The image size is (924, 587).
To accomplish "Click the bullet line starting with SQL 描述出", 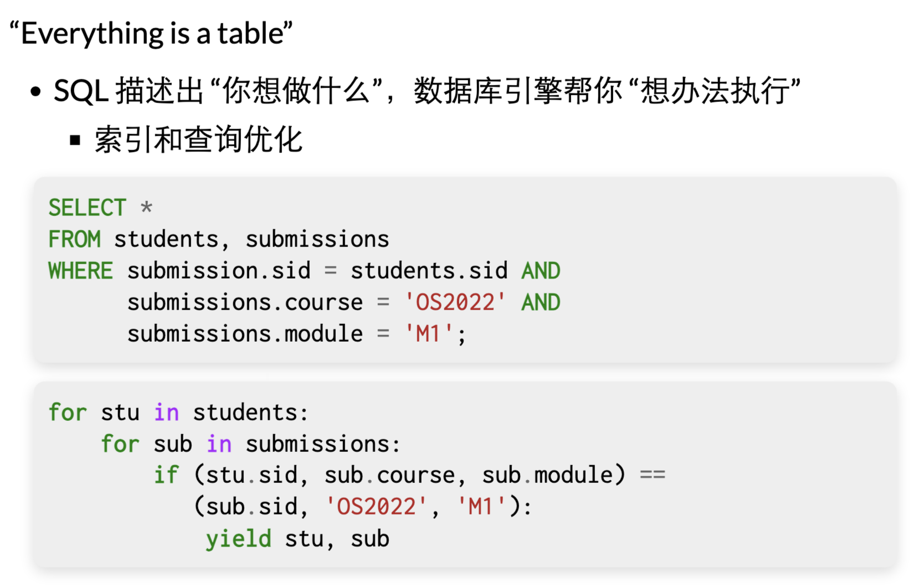I will 427,90.
